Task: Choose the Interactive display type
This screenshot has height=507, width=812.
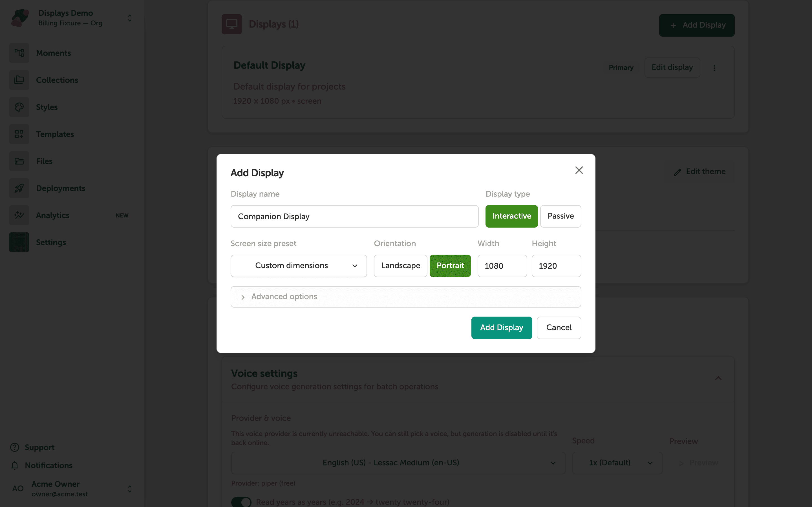Action: click(x=511, y=216)
